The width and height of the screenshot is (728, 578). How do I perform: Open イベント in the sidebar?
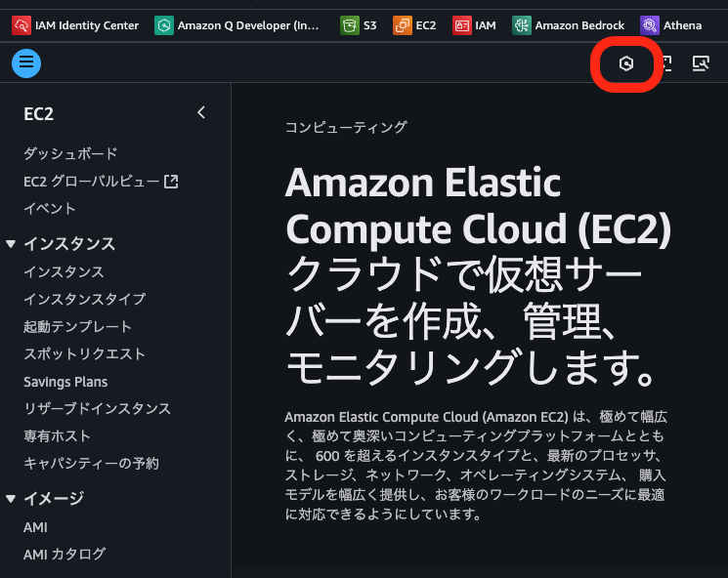click(x=50, y=209)
